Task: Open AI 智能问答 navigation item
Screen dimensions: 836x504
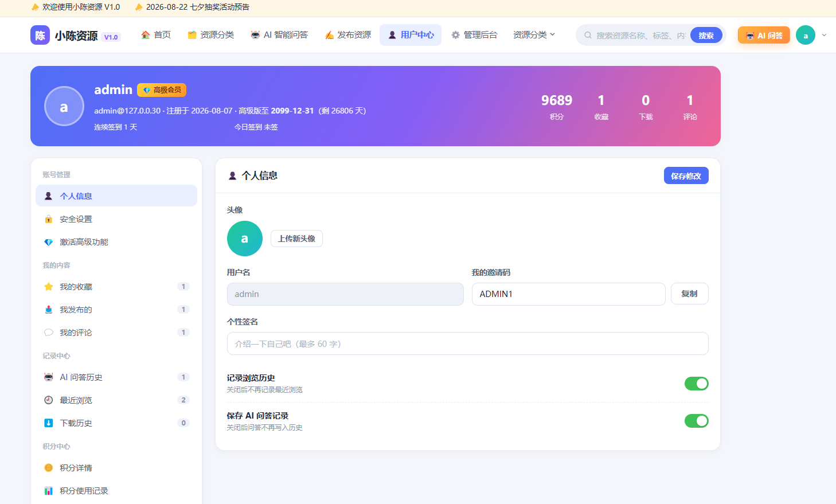Action: click(x=279, y=35)
